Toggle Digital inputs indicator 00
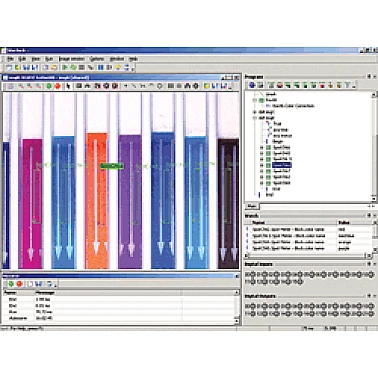 pos(252,275)
